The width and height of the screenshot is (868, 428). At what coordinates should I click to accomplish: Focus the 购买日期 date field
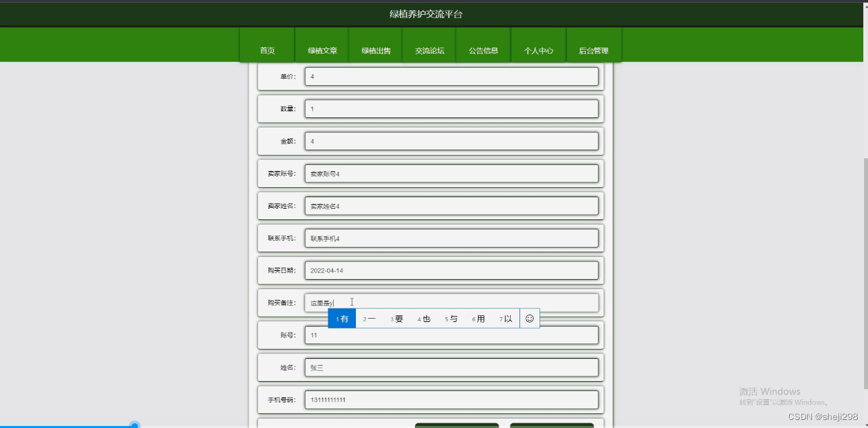point(451,270)
